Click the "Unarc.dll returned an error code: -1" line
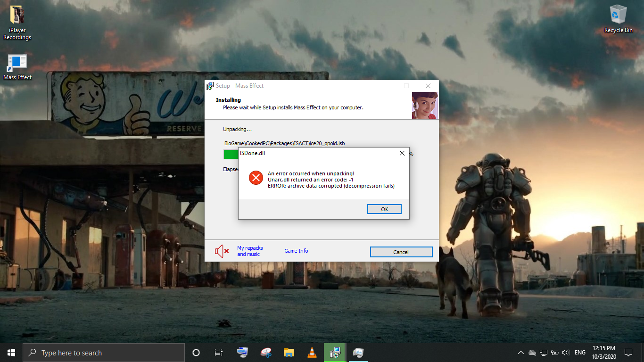644x362 pixels. [311, 180]
